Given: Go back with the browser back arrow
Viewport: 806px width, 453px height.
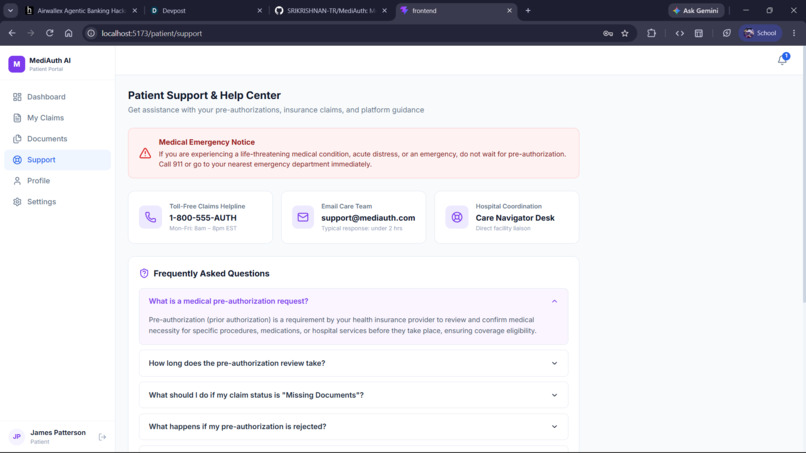Looking at the screenshot, I should click(12, 33).
